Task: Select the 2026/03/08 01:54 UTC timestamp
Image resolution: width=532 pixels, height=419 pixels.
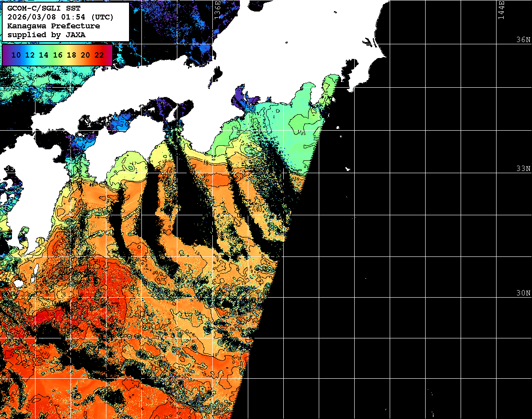Action: (60, 17)
